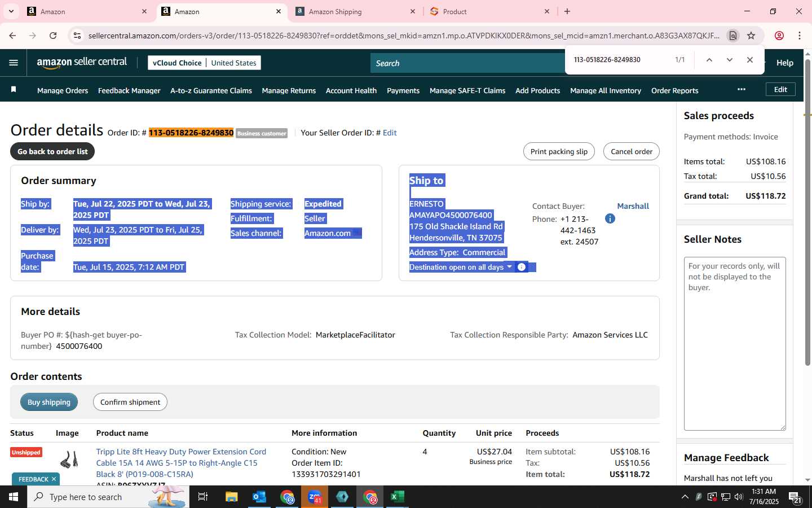Screen dimensions: 812x508
Task: Open the Windows Start menu
Action: [x=14, y=497]
